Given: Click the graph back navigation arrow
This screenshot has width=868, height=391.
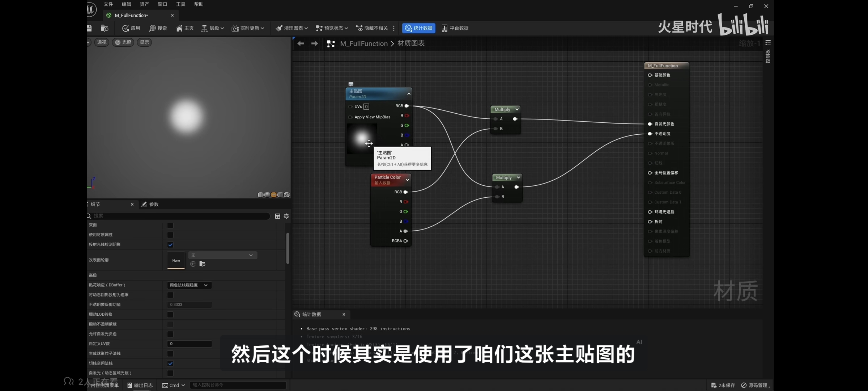Looking at the screenshot, I should point(301,44).
